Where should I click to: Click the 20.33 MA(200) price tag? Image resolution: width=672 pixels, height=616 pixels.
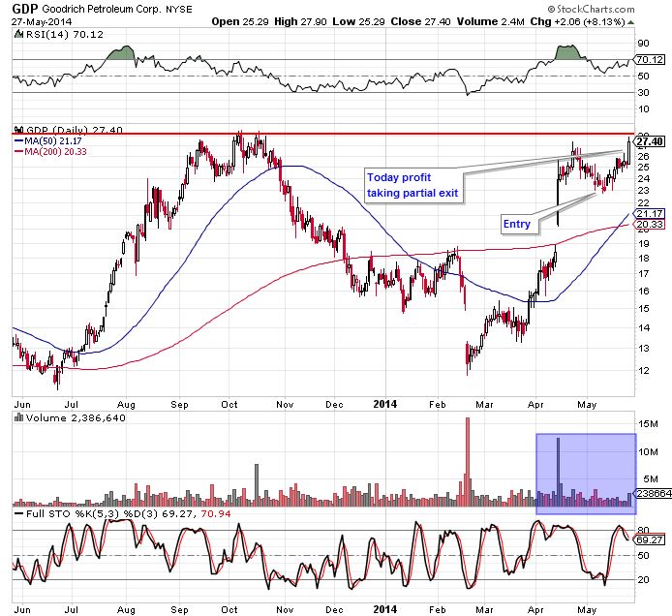[650, 224]
